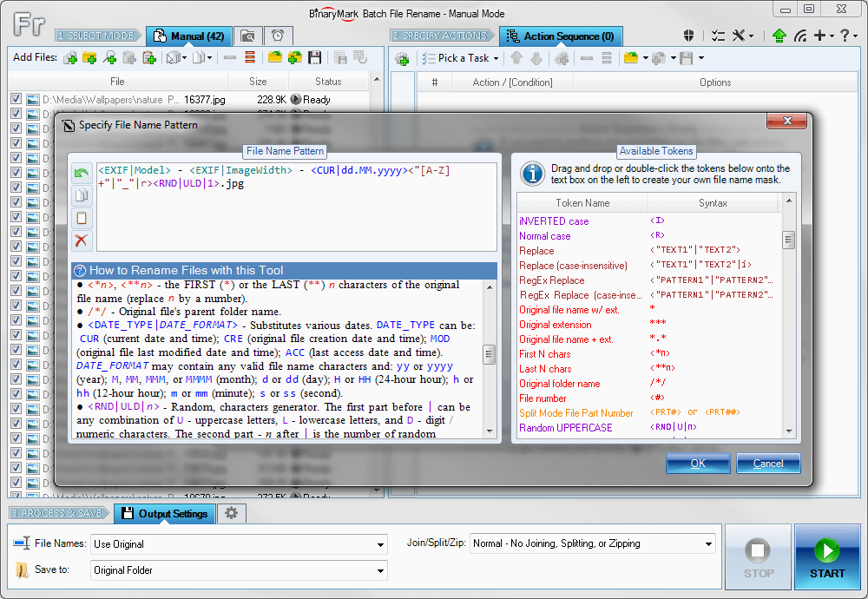
Task: Click the down arrow of the Available Tokens scrollbar
Action: pyautogui.click(x=789, y=431)
